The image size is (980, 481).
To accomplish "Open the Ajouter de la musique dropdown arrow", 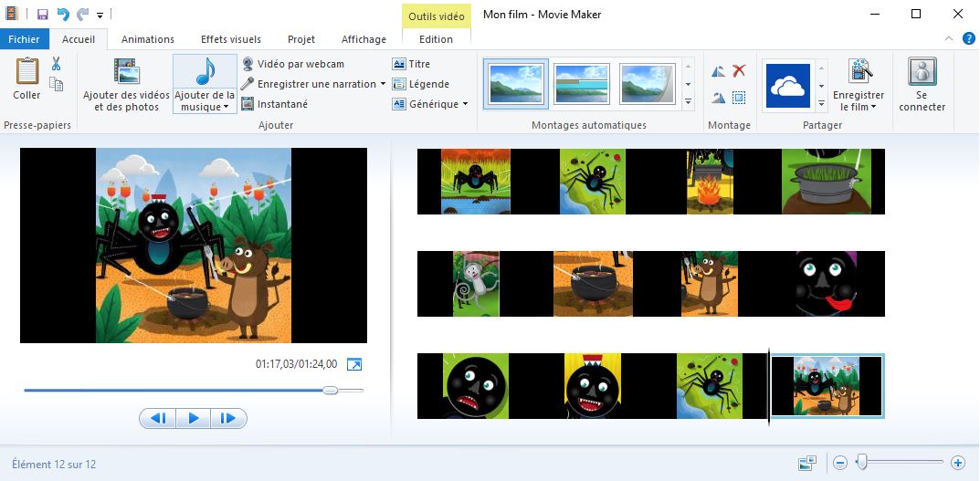I will 226,108.
